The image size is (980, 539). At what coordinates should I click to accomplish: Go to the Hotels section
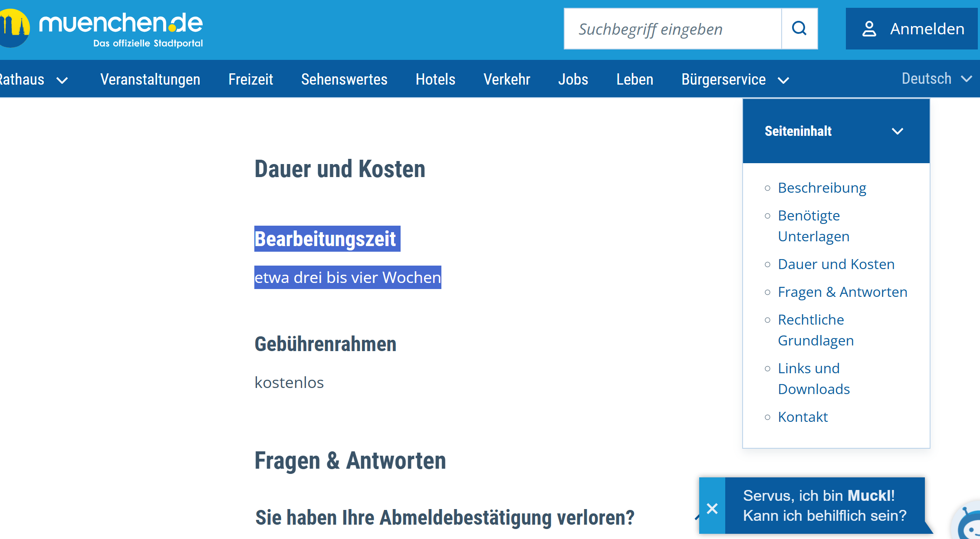click(x=435, y=79)
